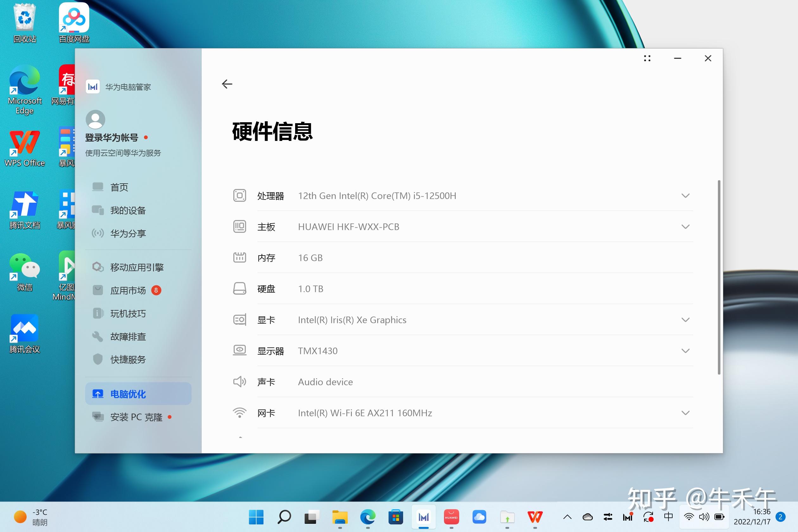Open 微信 desktop shortcut

(x=25, y=272)
